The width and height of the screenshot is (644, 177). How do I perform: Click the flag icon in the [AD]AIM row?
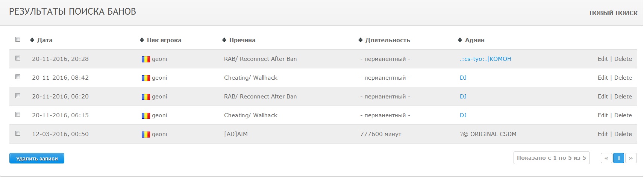[146, 135]
